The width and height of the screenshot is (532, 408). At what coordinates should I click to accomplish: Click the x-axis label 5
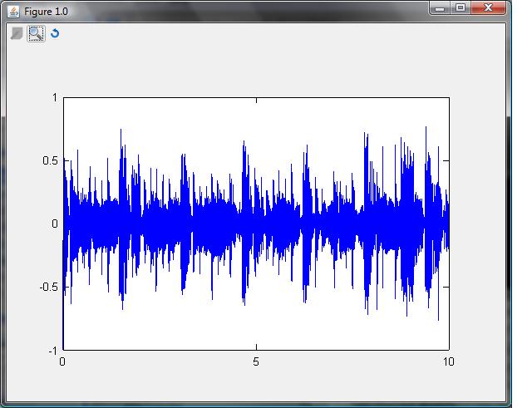[x=256, y=361]
